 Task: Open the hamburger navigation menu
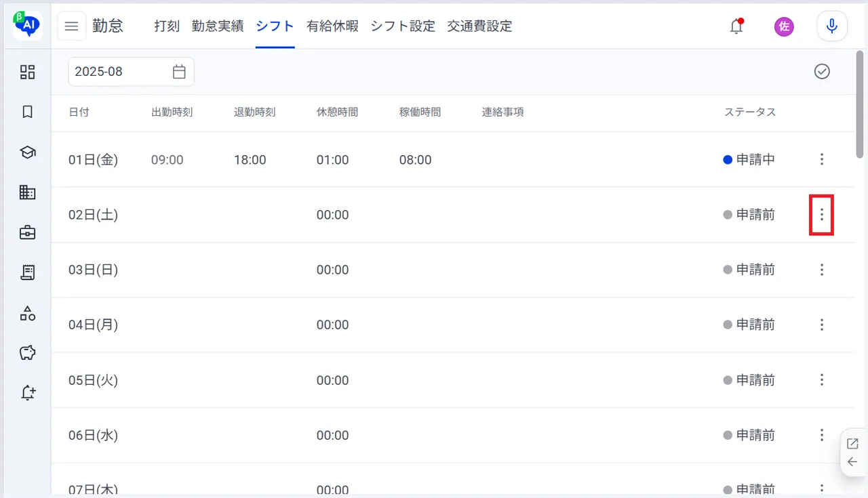coord(71,26)
